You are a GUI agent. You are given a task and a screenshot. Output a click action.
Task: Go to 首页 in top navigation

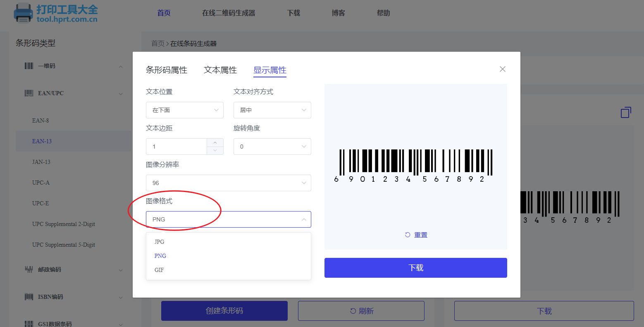pyautogui.click(x=164, y=13)
